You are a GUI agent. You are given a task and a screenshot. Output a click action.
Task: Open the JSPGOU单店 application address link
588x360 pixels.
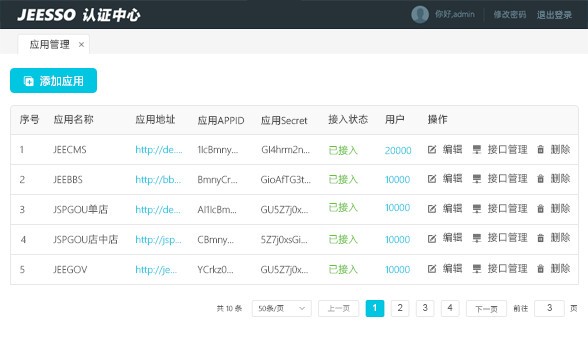[x=158, y=209]
